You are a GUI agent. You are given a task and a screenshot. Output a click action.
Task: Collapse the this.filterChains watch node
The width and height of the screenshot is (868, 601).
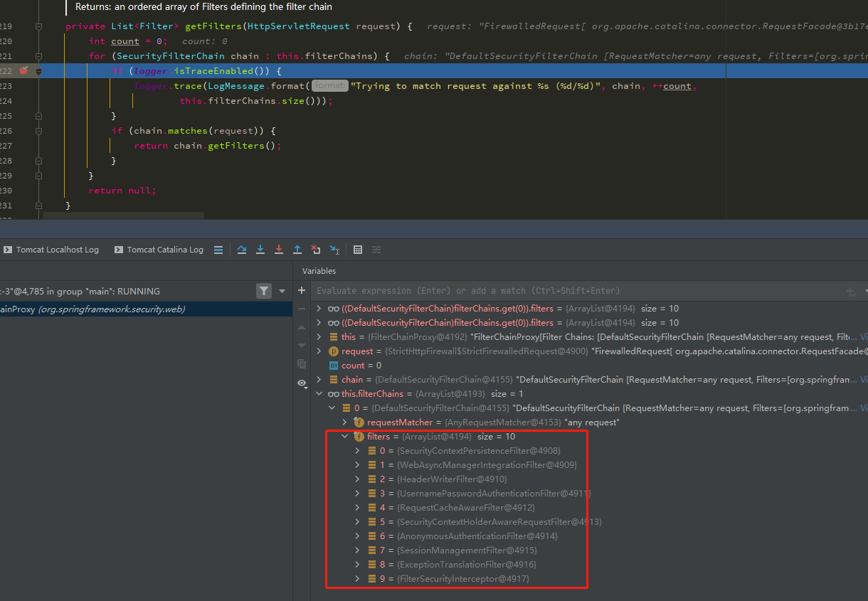(x=319, y=394)
